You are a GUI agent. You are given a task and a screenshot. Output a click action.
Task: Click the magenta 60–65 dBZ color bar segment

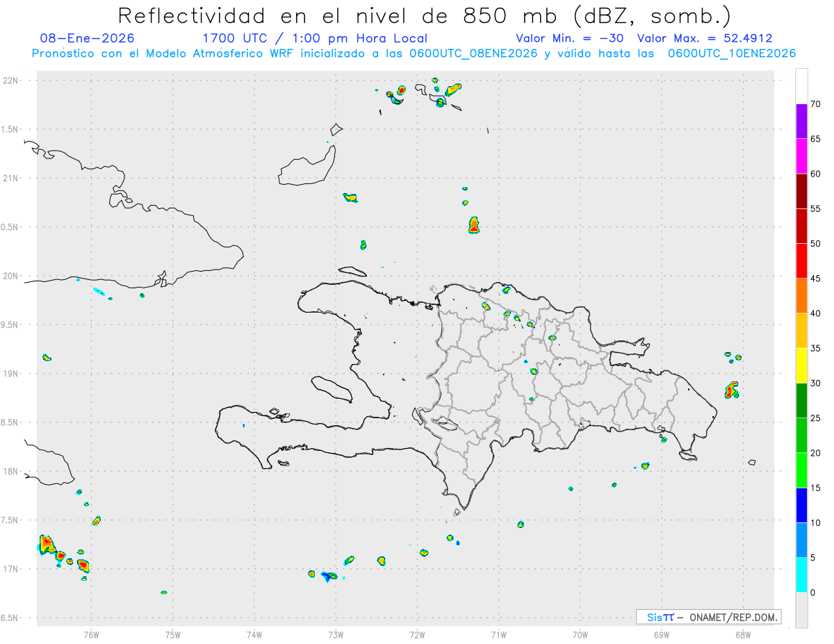(801, 156)
